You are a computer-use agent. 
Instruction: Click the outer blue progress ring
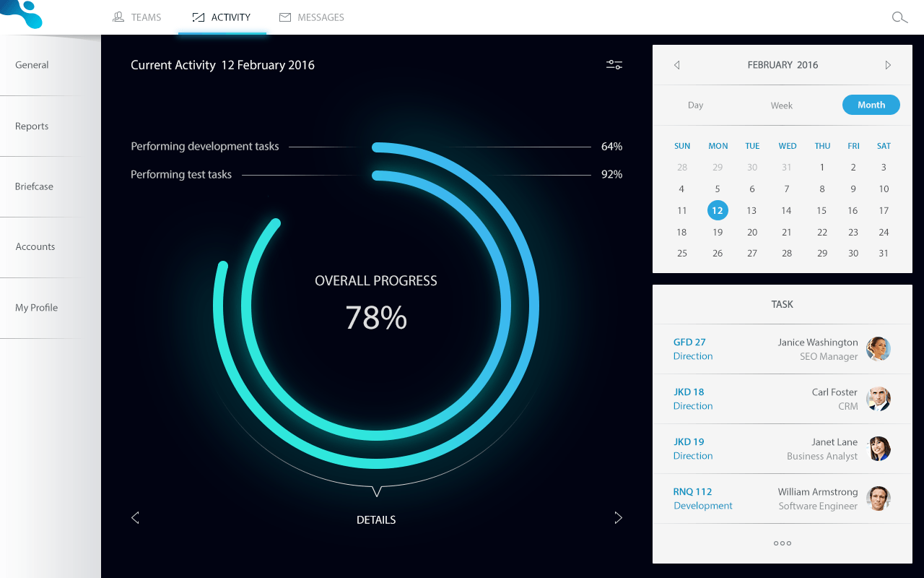point(533,307)
